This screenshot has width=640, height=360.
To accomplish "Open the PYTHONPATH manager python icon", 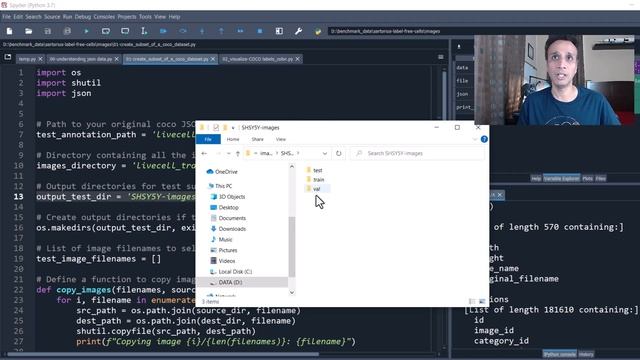I will pos(318,31).
